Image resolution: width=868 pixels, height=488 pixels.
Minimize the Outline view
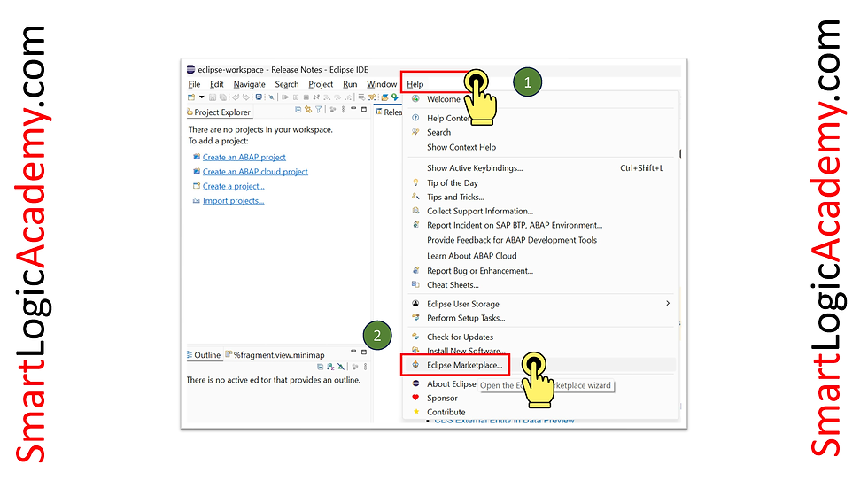click(353, 351)
